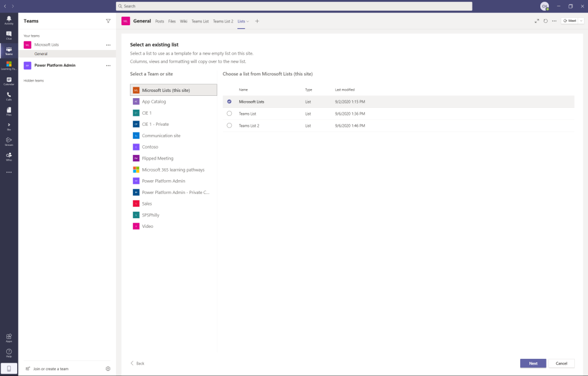The image size is (588, 376).
Task: Open manage teams settings gear
Action: tap(108, 369)
